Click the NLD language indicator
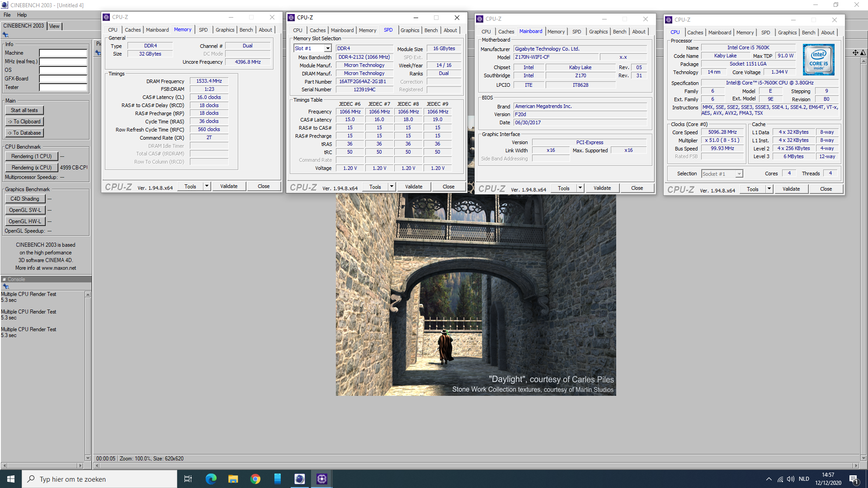This screenshot has height=488, width=868. pos(804,479)
